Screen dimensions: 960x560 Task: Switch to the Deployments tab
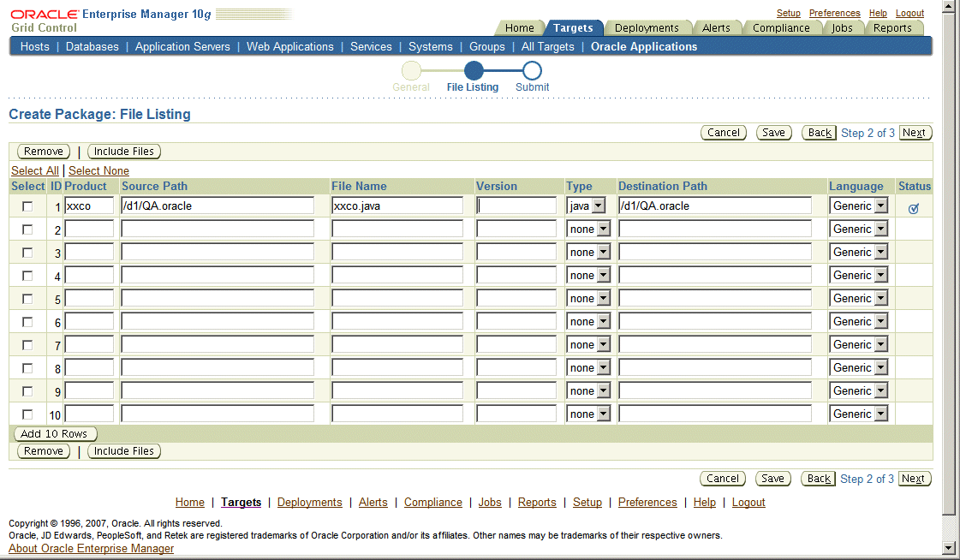647,28
